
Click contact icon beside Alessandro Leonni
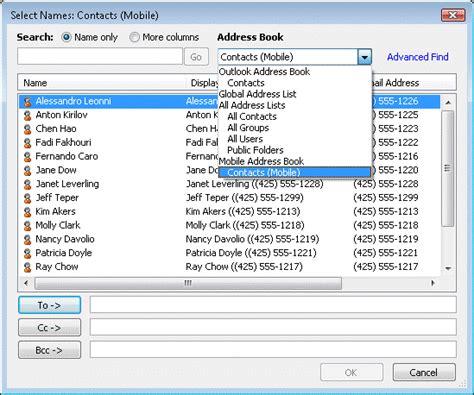click(28, 102)
